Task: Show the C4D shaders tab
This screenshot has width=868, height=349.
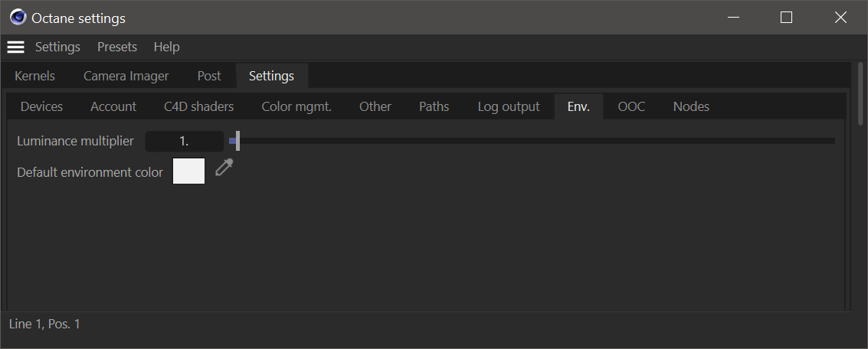Action: tap(198, 107)
